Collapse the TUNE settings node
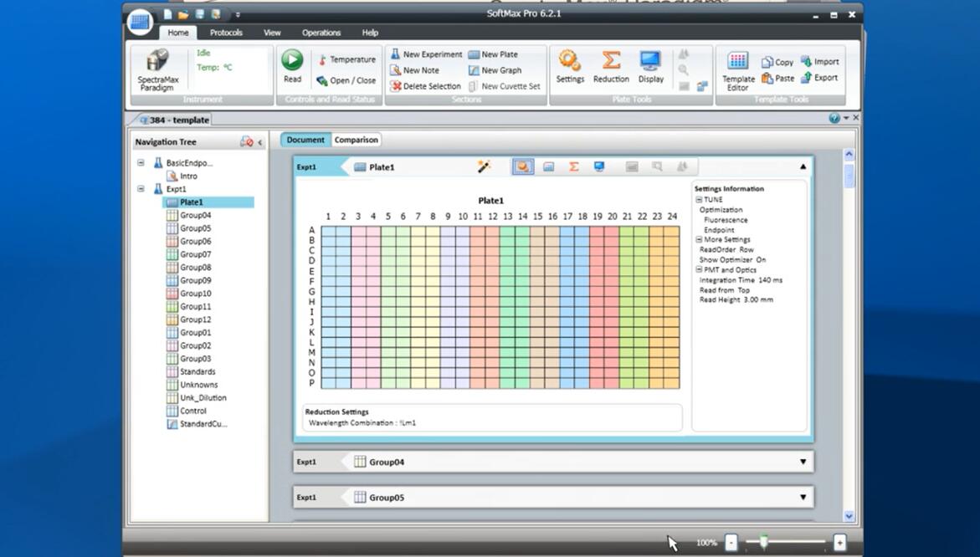This screenshot has height=557, width=980. (699, 200)
